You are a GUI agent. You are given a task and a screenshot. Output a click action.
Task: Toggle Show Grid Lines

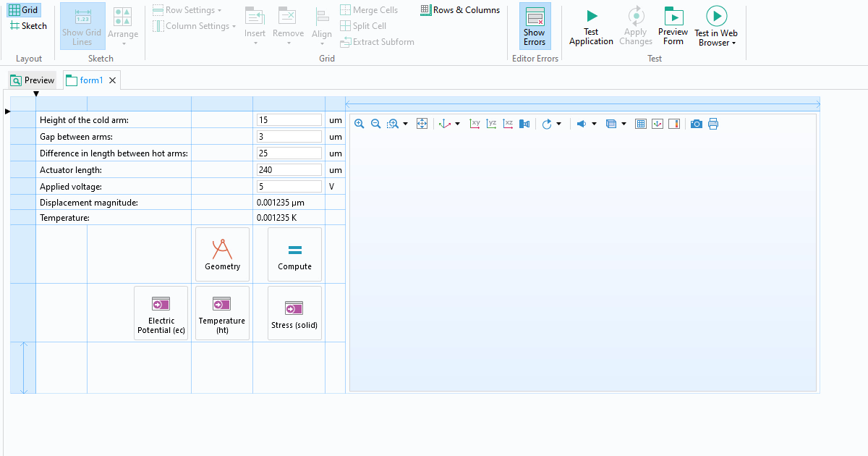click(x=82, y=26)
